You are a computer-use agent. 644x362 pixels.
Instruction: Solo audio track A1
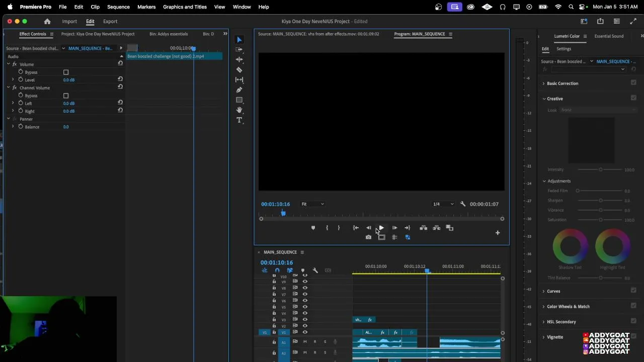(325, 342)
